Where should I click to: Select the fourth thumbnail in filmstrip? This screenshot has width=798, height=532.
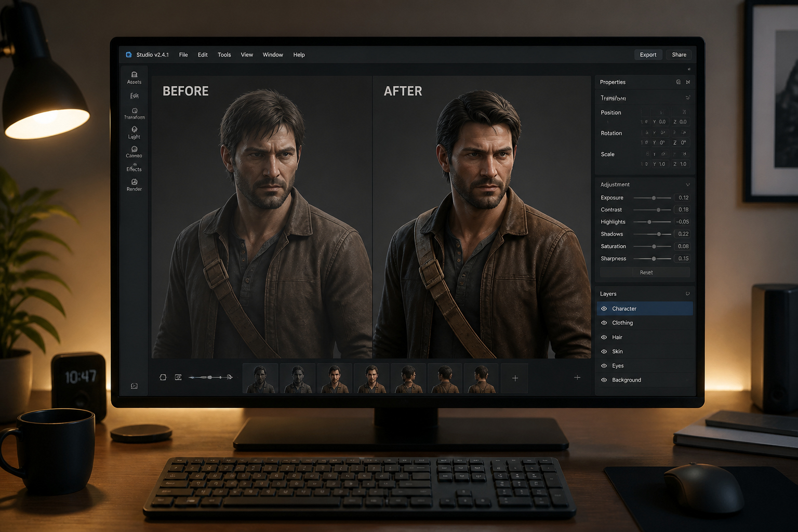pyautogui.click(x=371, y=378)
